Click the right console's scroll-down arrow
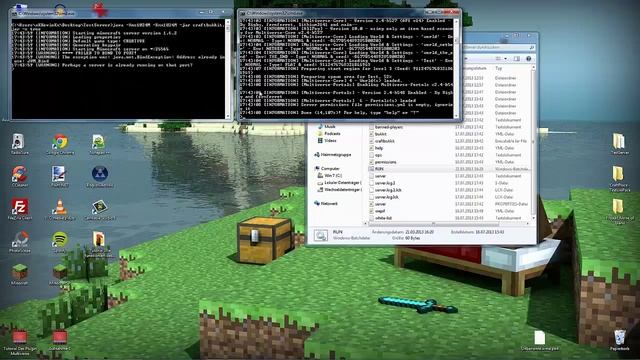The height and width of the screenshot is (360, 640). pos(456,116)
